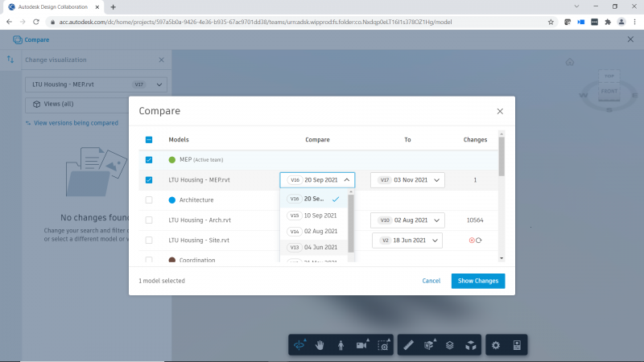
Task: Check the Coordination team checkbox
Action: coord(149,260)
